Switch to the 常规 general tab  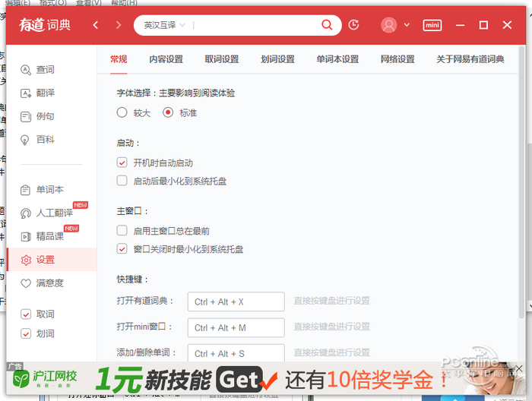[x=119, y=59]
